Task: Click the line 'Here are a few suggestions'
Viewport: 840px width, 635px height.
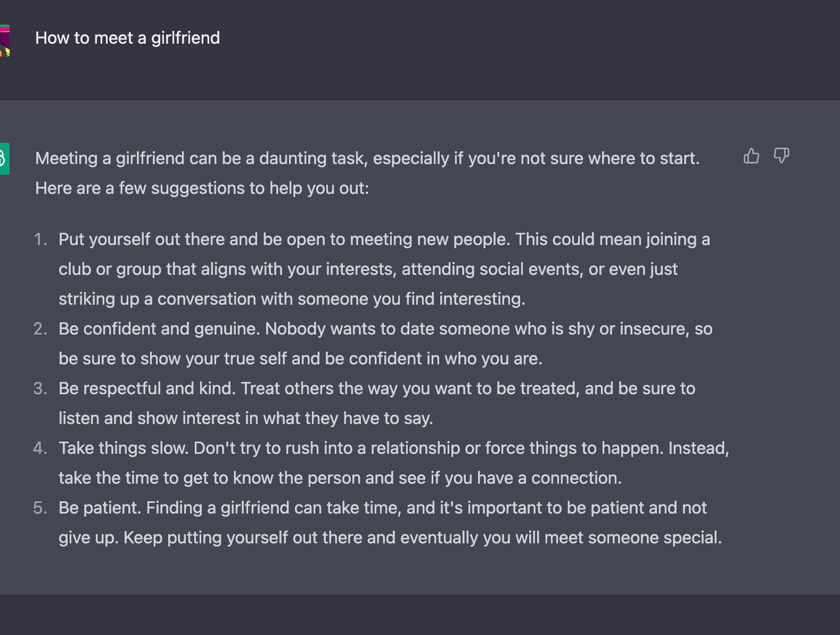Action: [202, 188]
